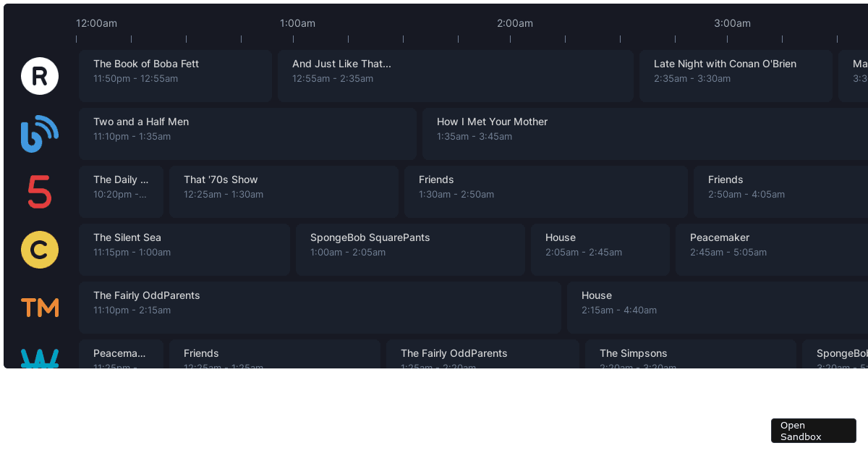The width and height of the screenshot is (868, 456).
Task: Select SpongeBob SquarePants on channel C
Action: (x=410, y=250)
